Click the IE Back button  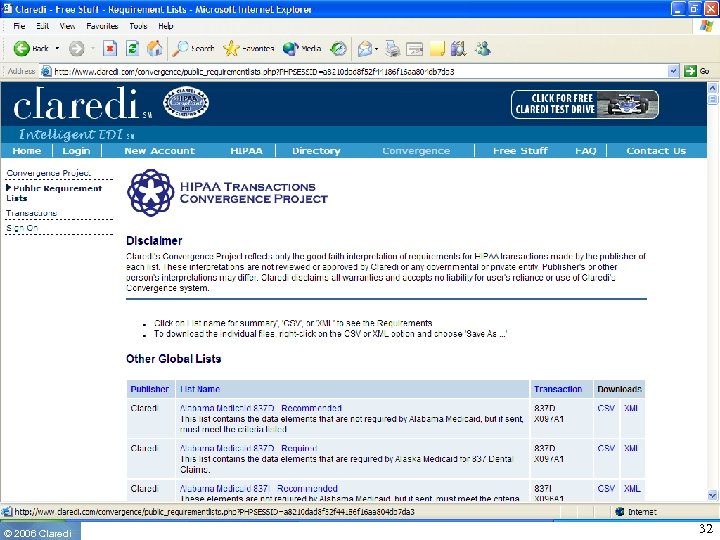(30, 48)
